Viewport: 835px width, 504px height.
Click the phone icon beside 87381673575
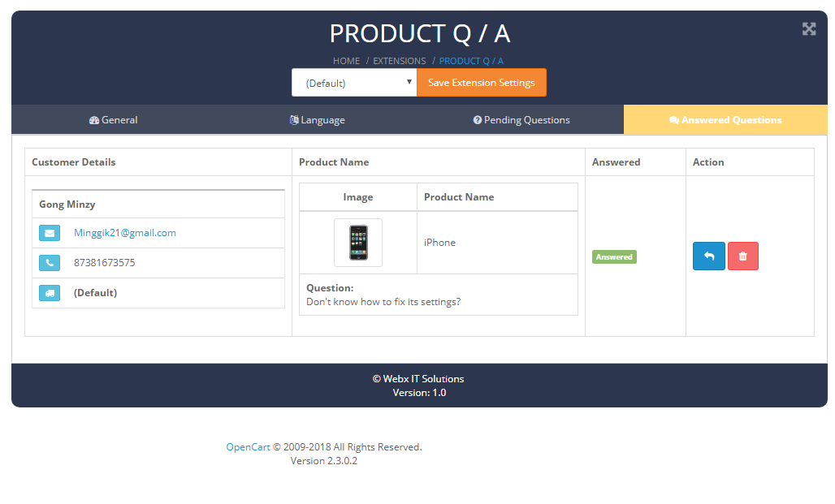[50, 263]
